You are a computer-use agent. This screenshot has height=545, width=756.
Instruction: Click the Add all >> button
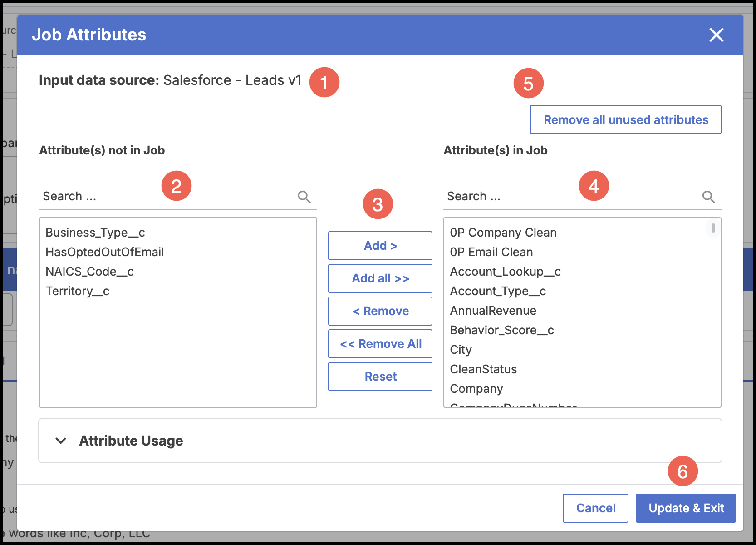point(380,278)
